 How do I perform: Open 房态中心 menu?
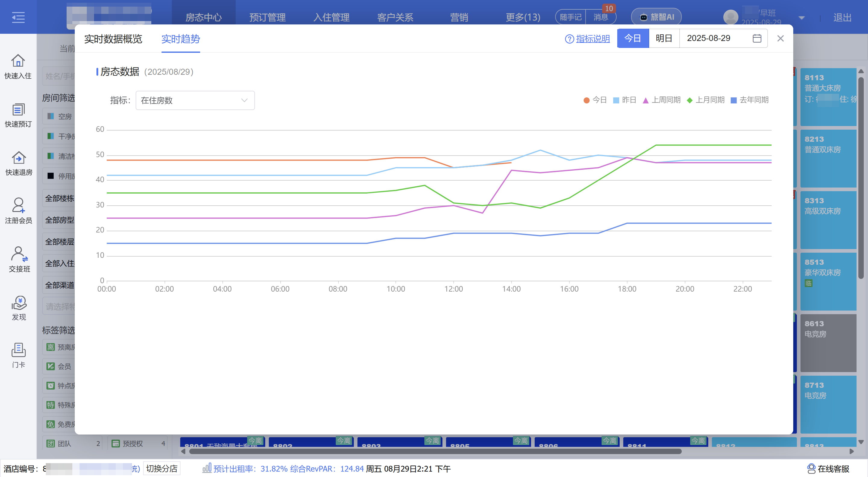tap(203, 17)
